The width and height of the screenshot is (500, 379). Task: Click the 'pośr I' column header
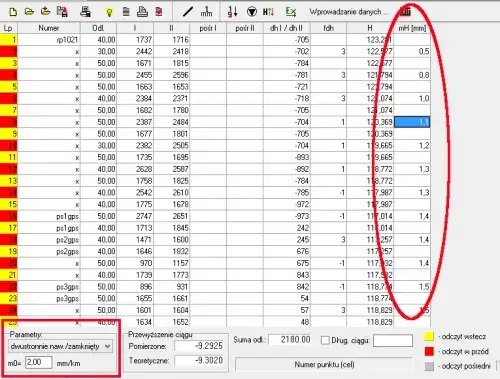[208, 28]
